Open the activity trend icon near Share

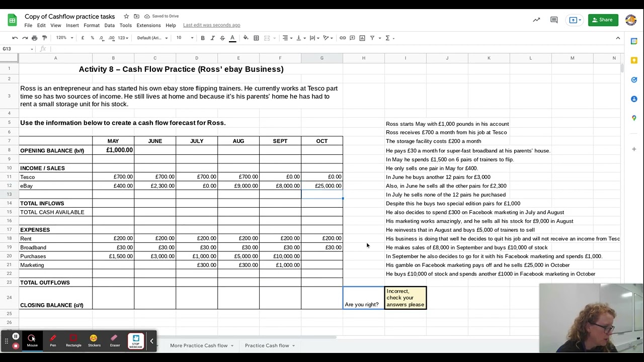536,20
